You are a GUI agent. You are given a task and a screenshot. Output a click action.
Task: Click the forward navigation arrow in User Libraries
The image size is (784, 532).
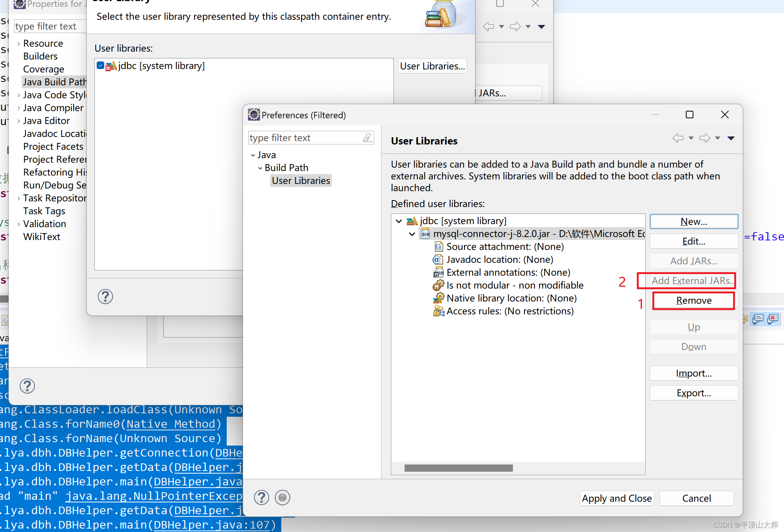pyautogui.click(x=704, y=138)
